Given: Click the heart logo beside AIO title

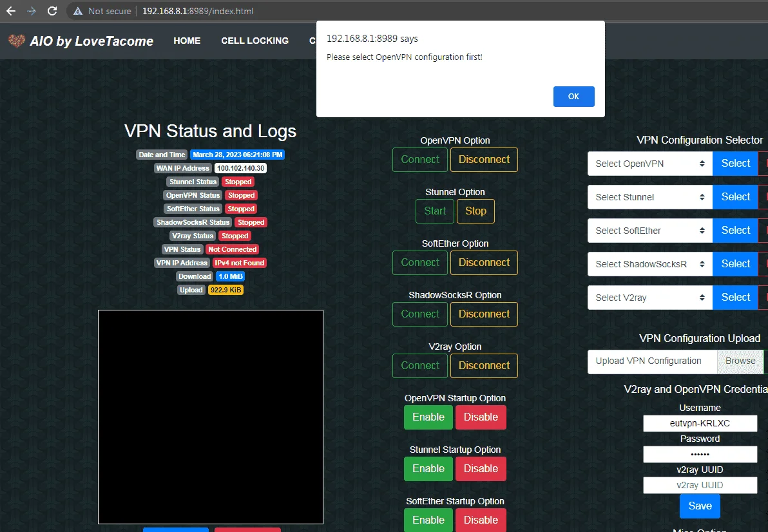Looking at the screenshot, I should [17, 41].
